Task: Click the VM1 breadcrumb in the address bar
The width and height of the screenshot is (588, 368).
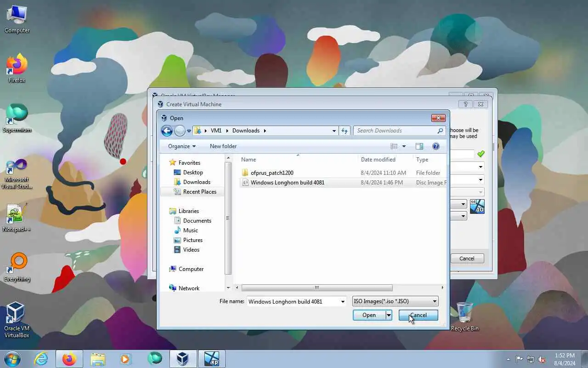Action: pos(216,131)
